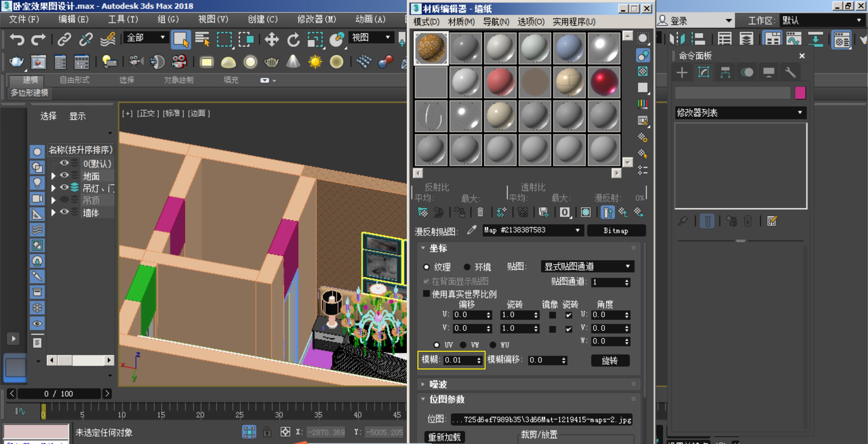Open the 视图 reference coordinate dropdown
Screen dimensions: 868x444
[x=371, y=37]
